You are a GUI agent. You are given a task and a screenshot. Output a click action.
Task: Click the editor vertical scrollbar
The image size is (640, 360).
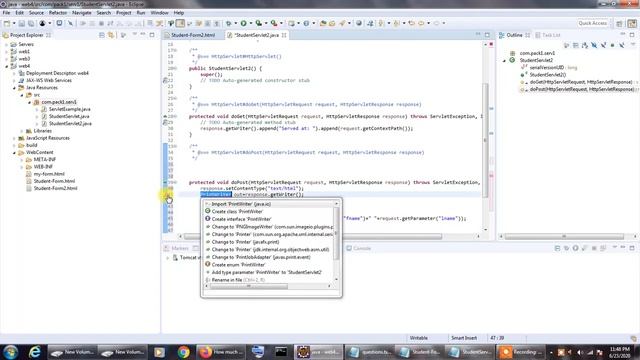485,139
